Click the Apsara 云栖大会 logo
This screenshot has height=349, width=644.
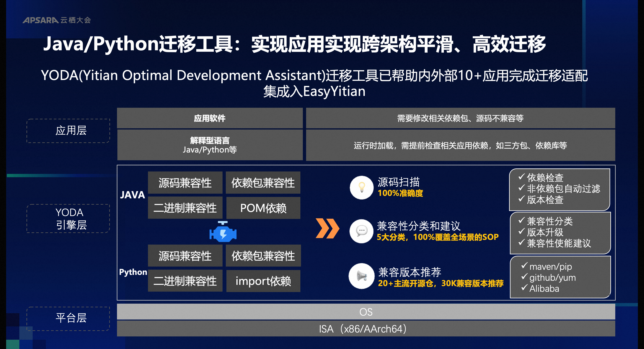(57, 20)
